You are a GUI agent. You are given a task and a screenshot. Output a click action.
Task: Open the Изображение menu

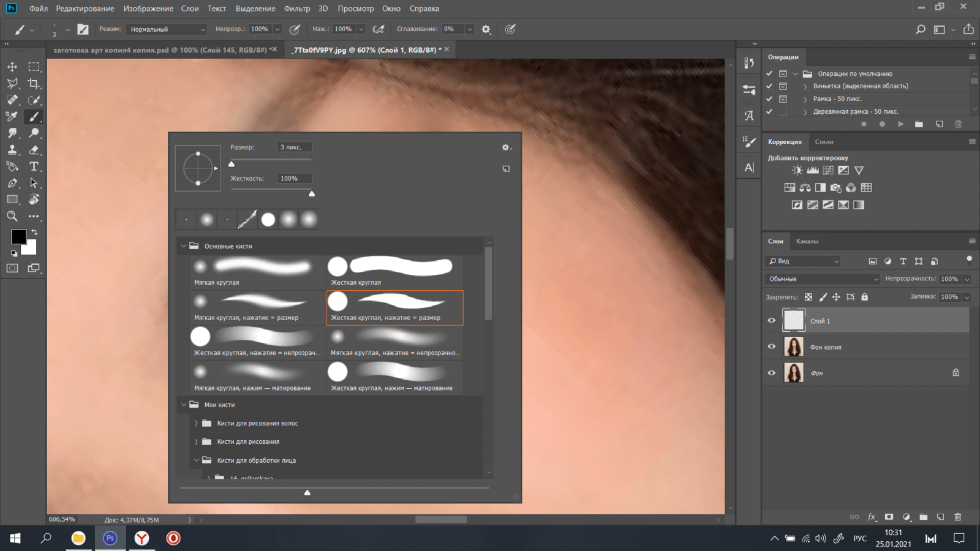[x=148, y=9]
